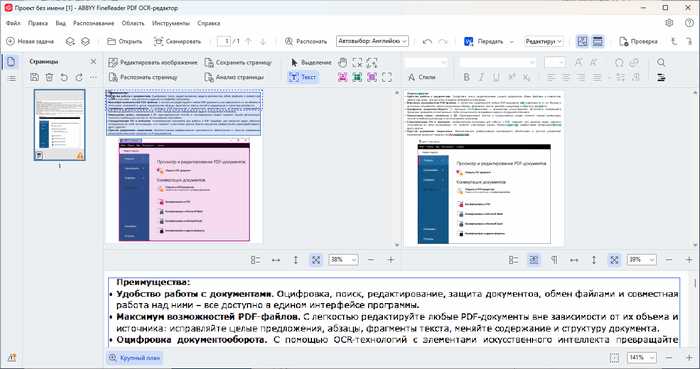Click Редактировать изображение
The height and width of the screenshot is (369, 700).
click(x=153, y=62)
